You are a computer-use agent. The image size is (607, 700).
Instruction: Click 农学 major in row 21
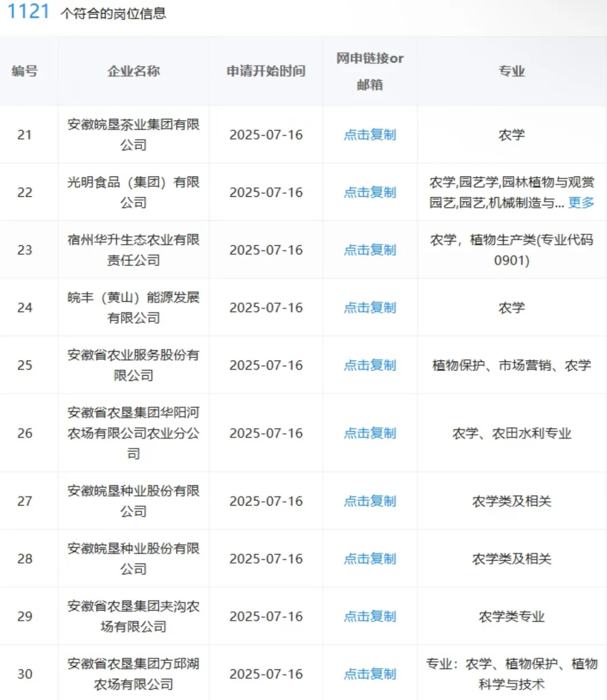[511, 135]
